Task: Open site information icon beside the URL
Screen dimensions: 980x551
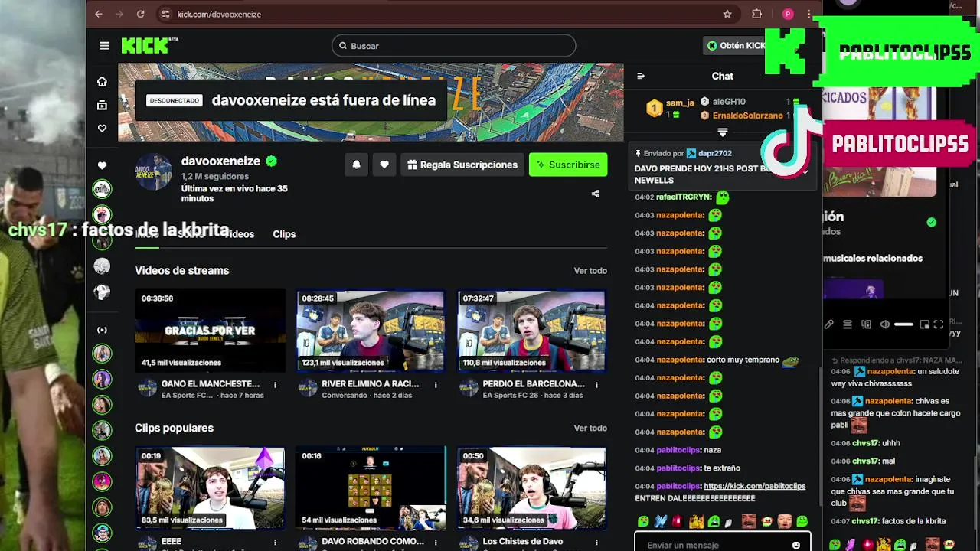Action: [x=165, y=14]
